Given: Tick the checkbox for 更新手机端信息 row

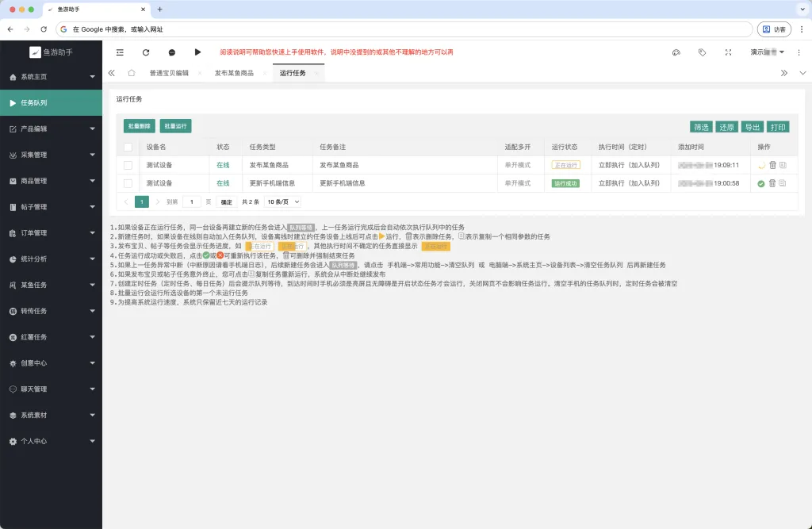Looking at the screenshot, I should point(128,183).
